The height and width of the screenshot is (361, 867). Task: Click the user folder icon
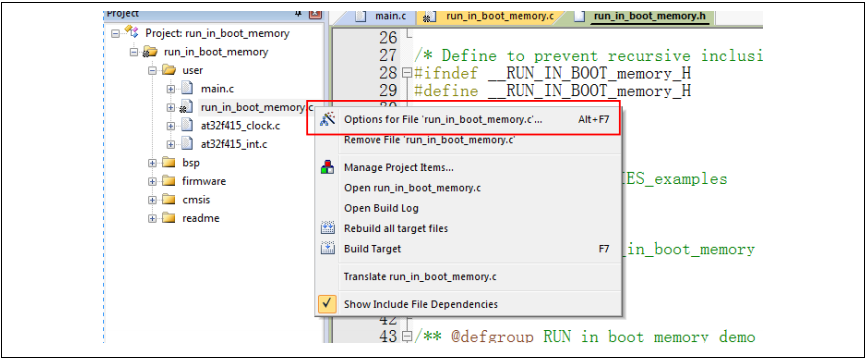click(x=168, y=70)
